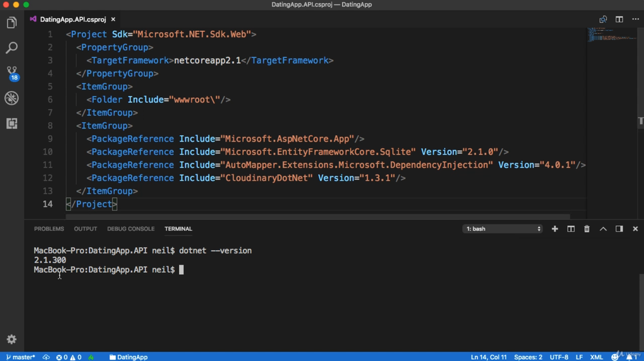Open editor More Actions ellipsis menu
Image resolution: width=644 pixels, height=361 pixels.
point(636,19)
